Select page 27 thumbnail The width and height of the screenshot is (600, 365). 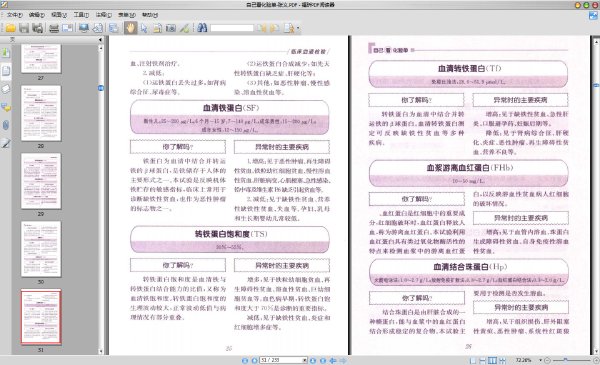[x=41, y=59]
